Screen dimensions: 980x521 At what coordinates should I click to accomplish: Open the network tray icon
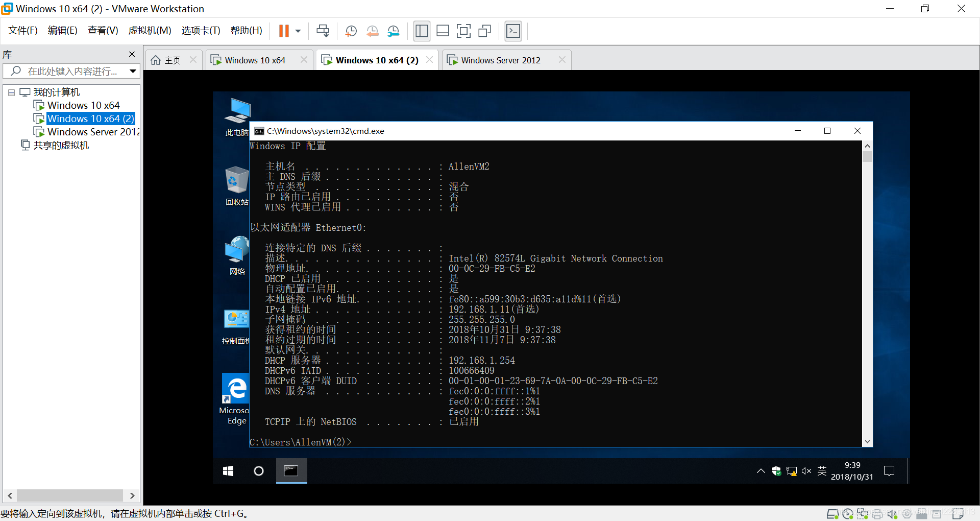pos(792,471)
